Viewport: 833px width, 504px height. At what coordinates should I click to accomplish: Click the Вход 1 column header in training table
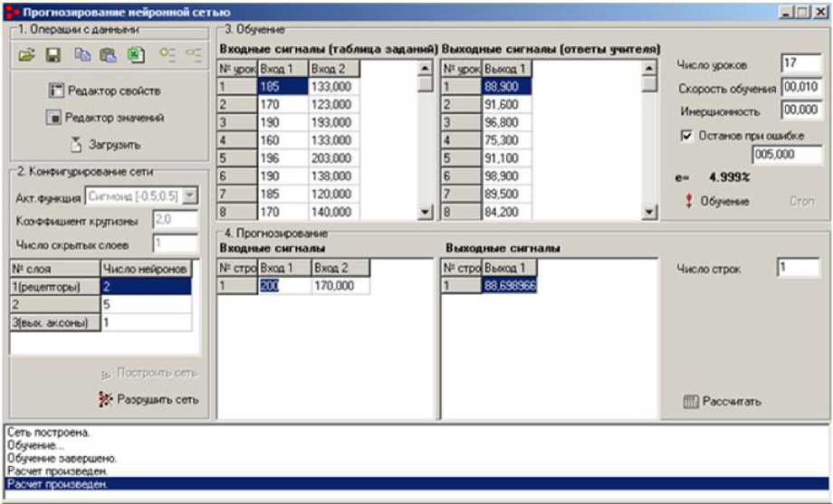tap(282, 69)
